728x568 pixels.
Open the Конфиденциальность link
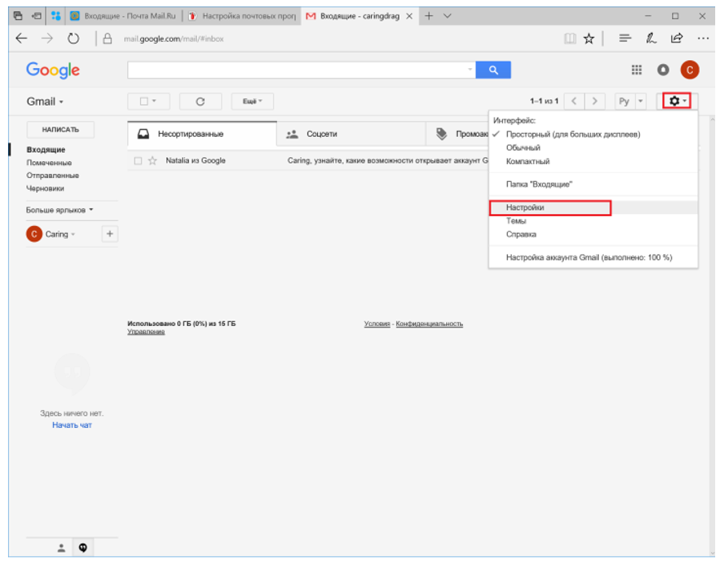(429, 324)
